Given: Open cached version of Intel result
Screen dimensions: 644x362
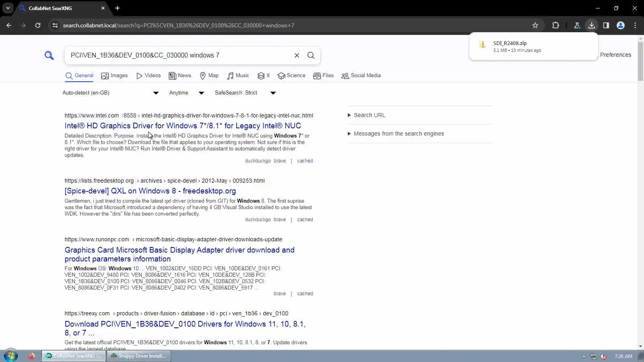Looking at the screenshot, I should (305, 161).
